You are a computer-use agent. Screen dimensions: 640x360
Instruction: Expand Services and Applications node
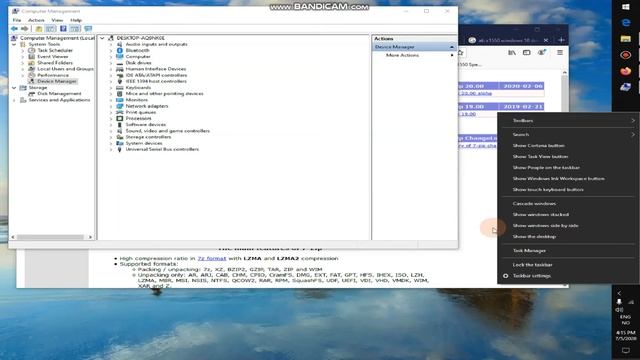tap(14, 100)
